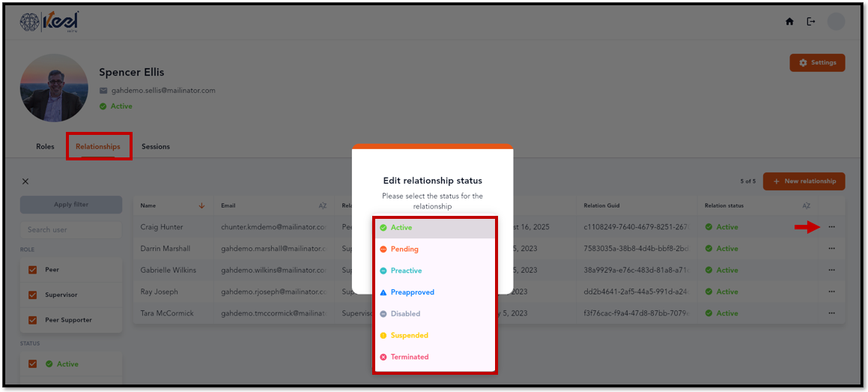This screenshot has height=392, width=868.
Task: Click the Search user input field
Action: (x=71, y=229)
